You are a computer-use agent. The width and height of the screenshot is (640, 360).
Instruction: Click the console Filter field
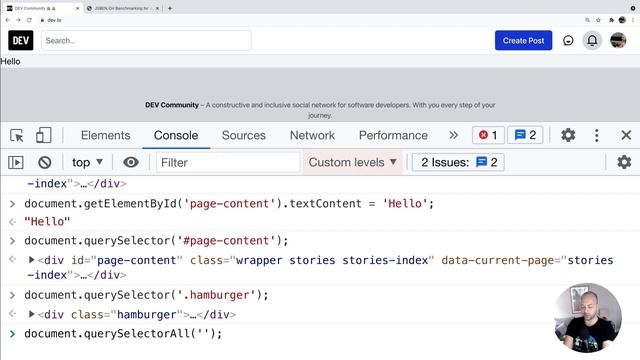tap(228, 162)
